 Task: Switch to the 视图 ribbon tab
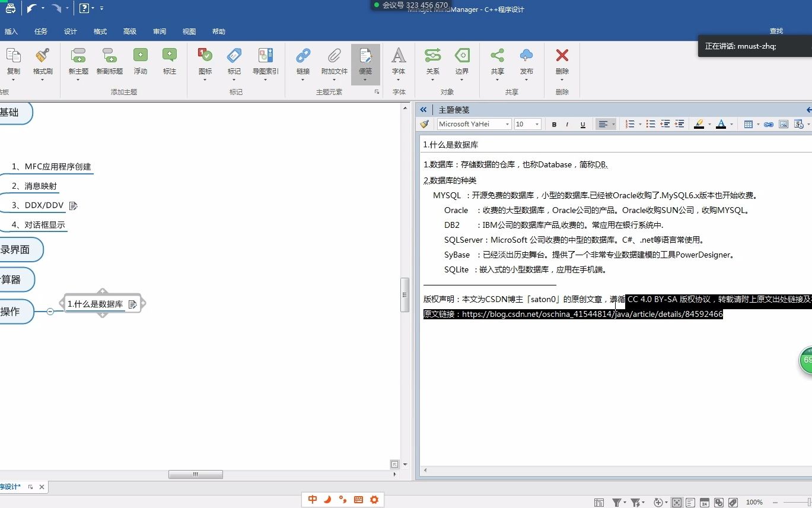click(189, 31)
